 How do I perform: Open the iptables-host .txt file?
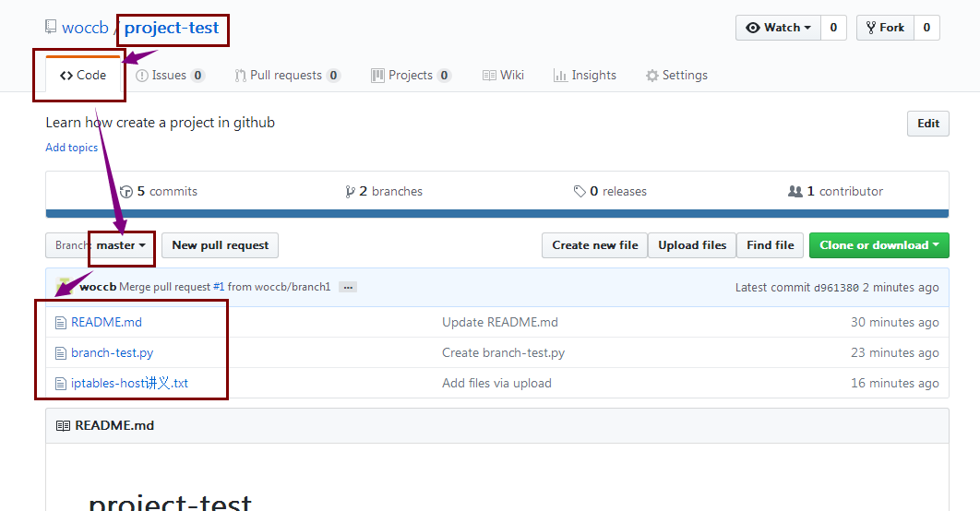click(x=129, y=383)
